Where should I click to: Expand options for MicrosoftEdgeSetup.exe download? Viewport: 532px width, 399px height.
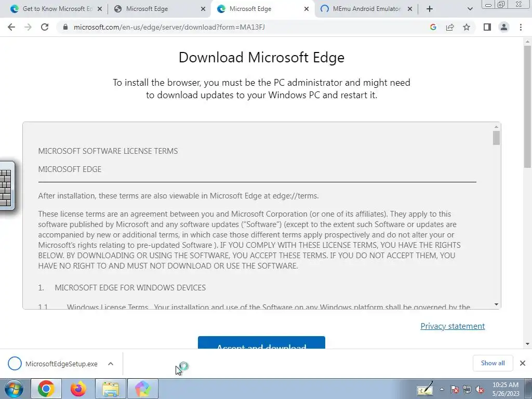pyautogui.click(x=111, y=364)
